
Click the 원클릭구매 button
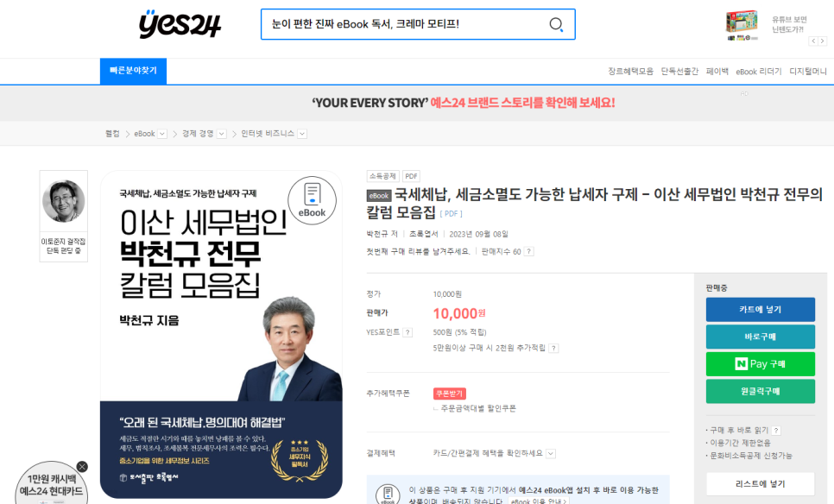tap(760, 391)
